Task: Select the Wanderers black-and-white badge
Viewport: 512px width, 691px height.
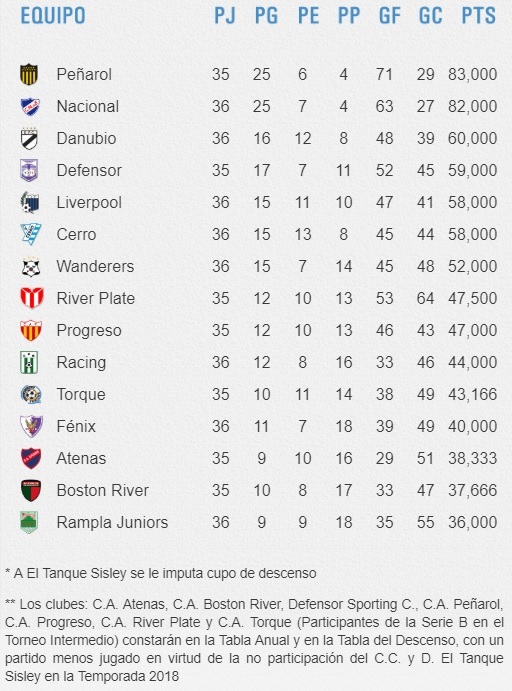Action: pyautogui.click(x=31, y=267)
